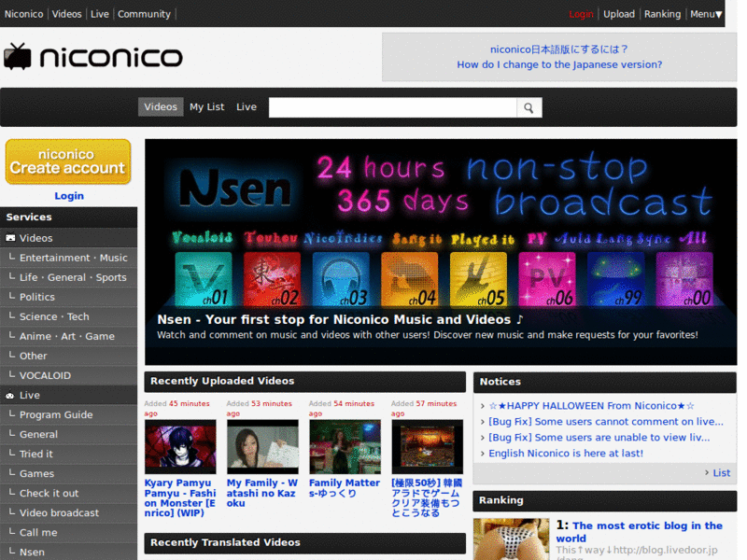Open Call me under Live
Screen dimensions: 747x560
coord(38,532)
